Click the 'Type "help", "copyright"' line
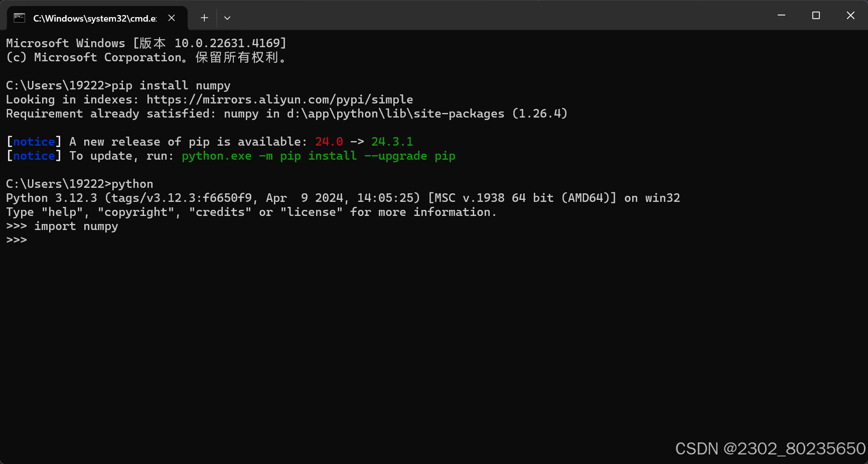Viewport: 868px width, 464px height. coord(251,212)
